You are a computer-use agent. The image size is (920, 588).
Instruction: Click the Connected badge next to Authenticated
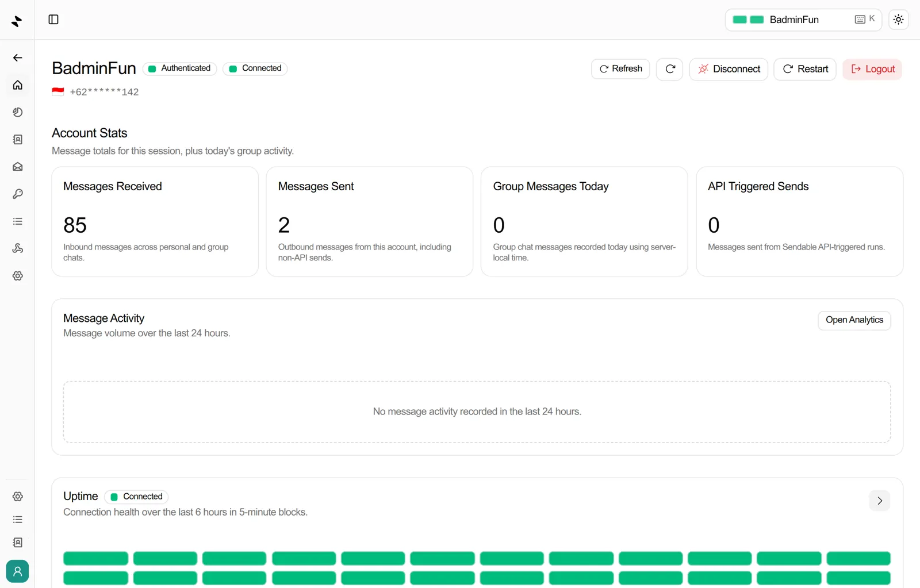[x=255, y=68]
